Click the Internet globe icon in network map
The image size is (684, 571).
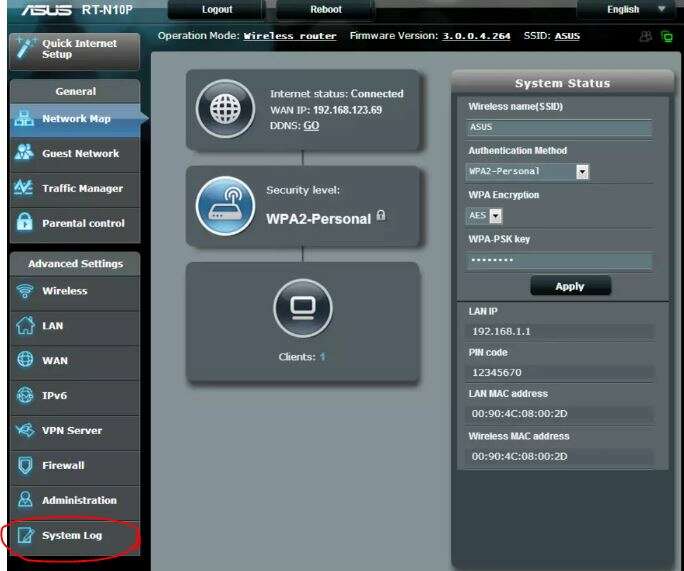point(225,109)
